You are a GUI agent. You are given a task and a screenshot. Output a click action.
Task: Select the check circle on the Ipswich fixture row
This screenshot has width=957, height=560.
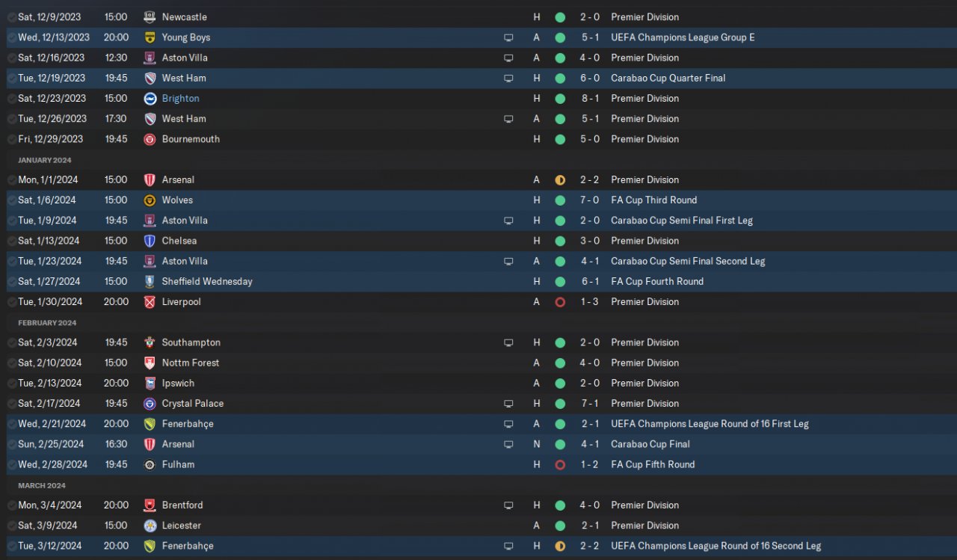pyautogui.click(x=12, y=384)
